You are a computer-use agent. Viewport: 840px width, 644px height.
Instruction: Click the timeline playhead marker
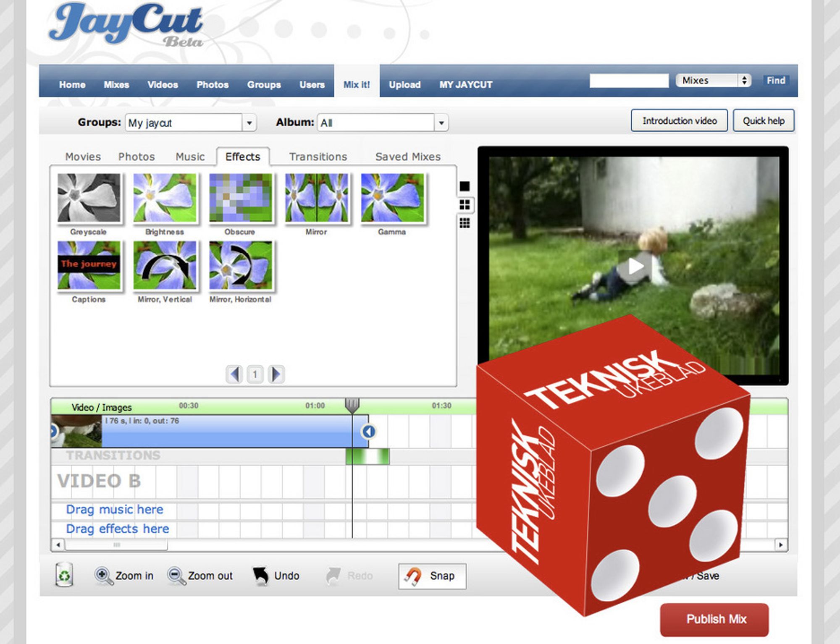coord(352,405)
